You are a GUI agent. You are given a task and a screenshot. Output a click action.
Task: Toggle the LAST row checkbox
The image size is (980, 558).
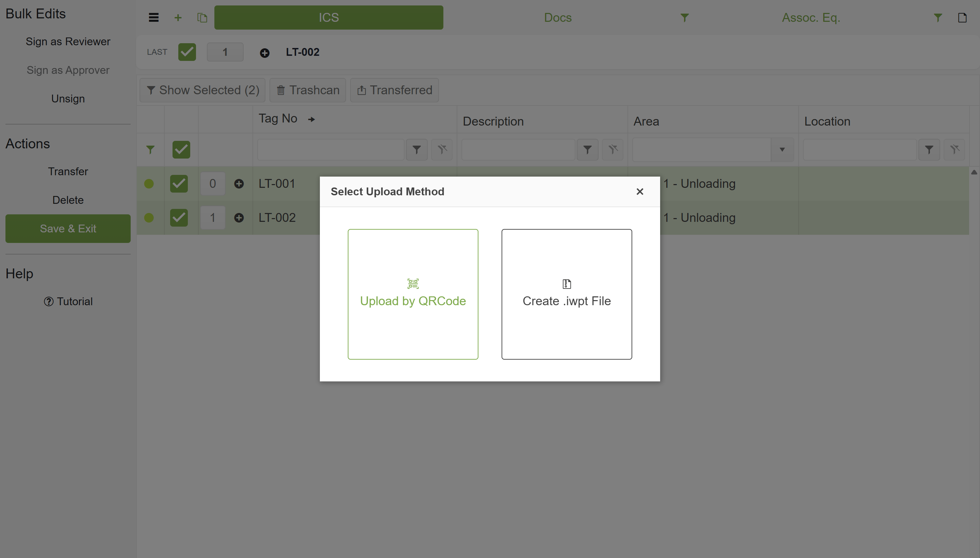coord(187,52)
